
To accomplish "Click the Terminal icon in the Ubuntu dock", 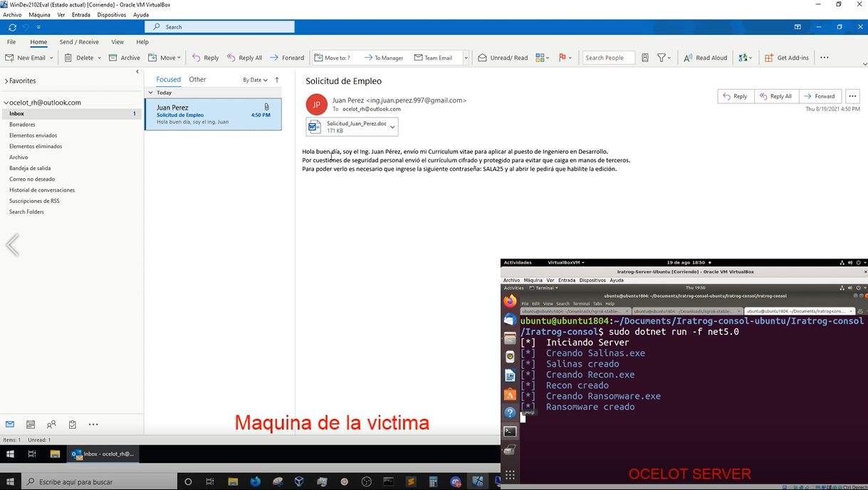I will (510, 431).
